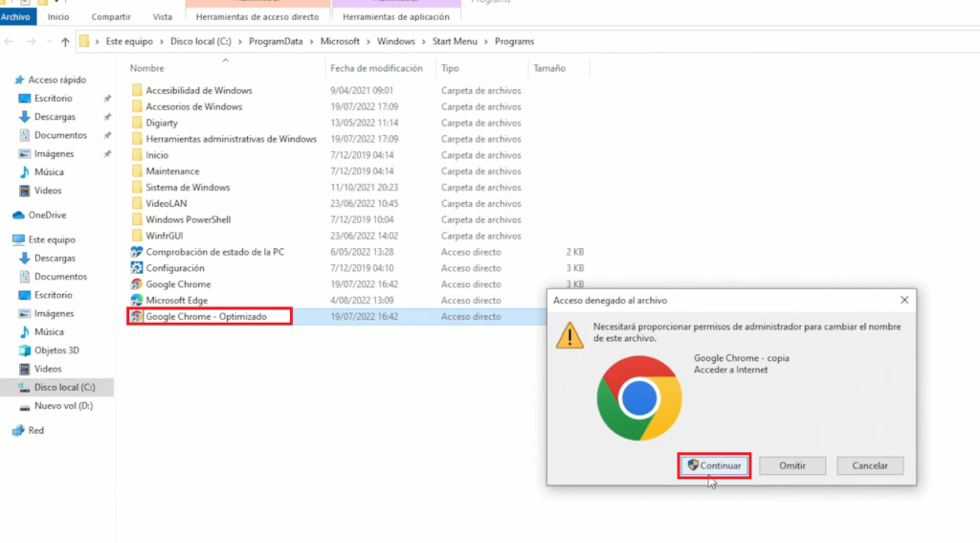Image resolution: width=980 pixels, height=543 pixels.
Task: Click the Continuar button in the dialog
Action: [x=714, y=465]
